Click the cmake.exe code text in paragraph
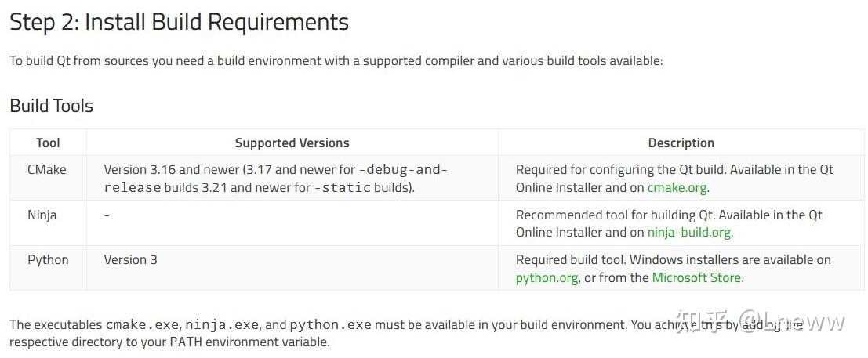 click(x=140, y=324)
